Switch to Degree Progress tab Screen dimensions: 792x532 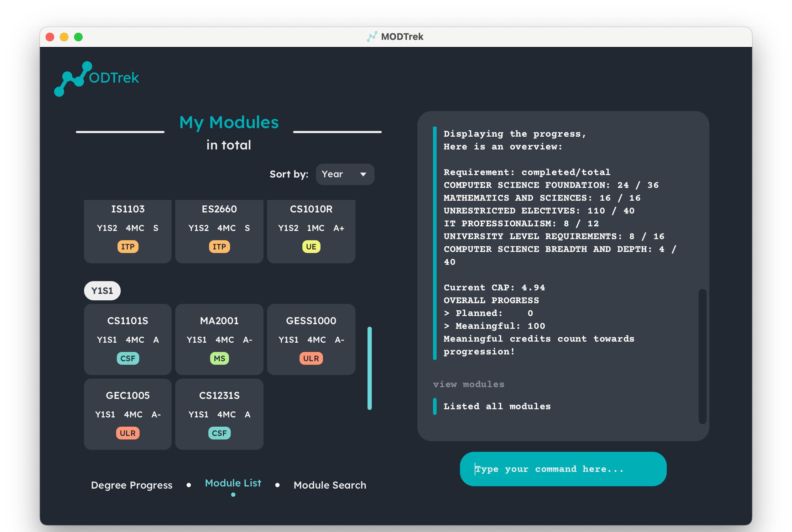132,485
